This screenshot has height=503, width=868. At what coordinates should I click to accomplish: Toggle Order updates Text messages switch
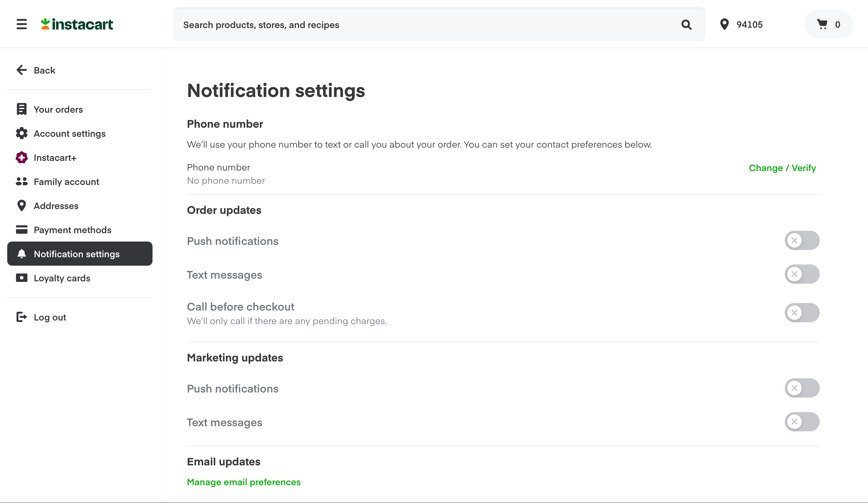(802, 274)
